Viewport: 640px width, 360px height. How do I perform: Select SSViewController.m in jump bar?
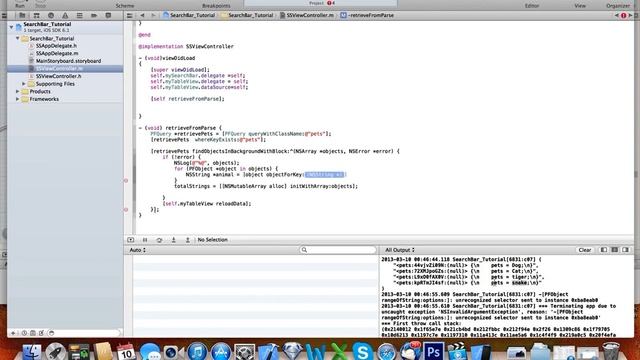coord(307,16)
